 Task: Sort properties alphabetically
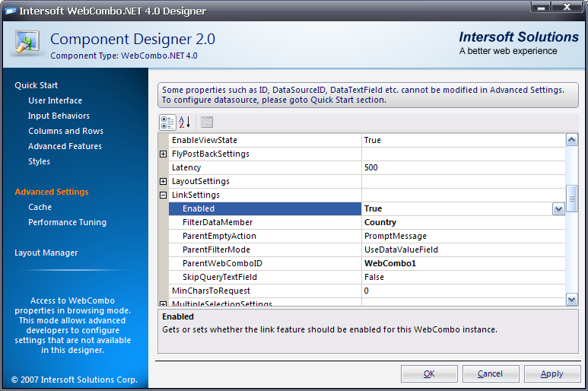(x=185, y=122)
